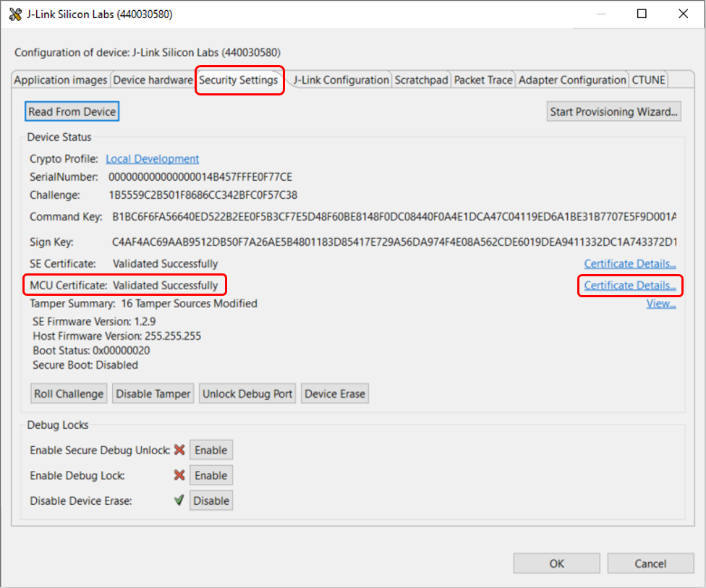This screenshot has height=588, width=706.
Task: Click the J-Link tools icon in title bar
Action: (x=15, y=14)
